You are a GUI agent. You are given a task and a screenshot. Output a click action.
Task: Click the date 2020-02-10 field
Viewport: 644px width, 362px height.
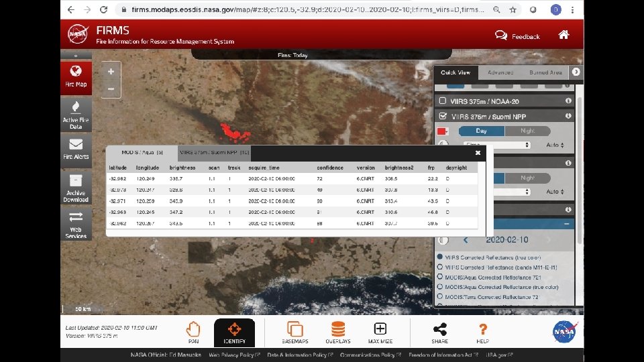coord(507,240)
